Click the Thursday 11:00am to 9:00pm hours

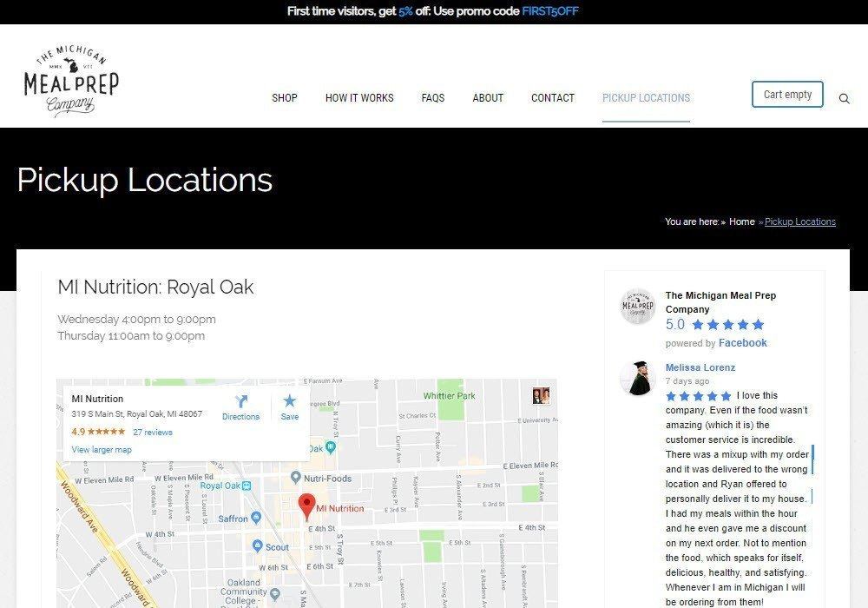(131, 336)
